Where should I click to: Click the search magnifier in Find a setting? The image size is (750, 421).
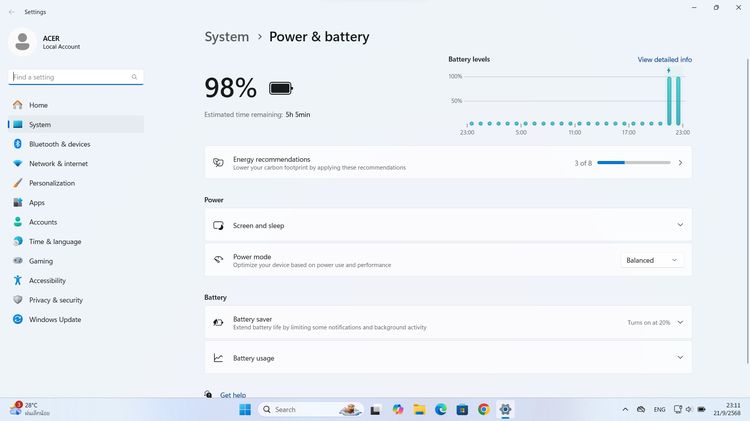pyautogui.click(x=134, y=77)
